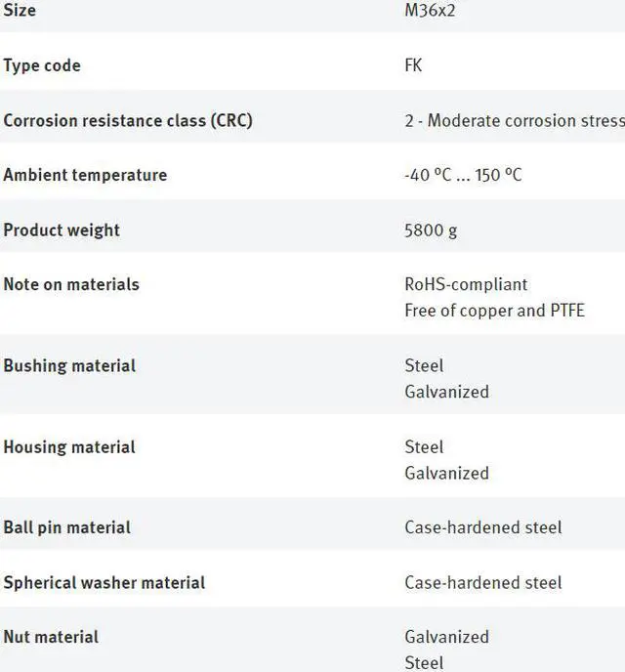The image size is (625, 672).
Task: Click the Ball pin material label
Action: (x=66, y=526)
